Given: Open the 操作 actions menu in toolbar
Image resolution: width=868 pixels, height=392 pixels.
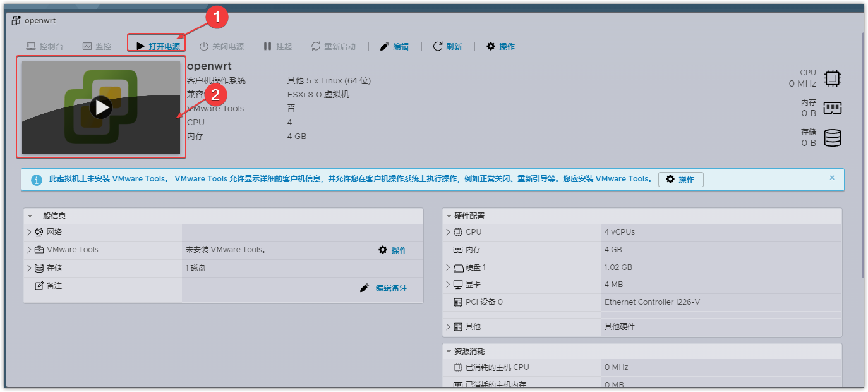Looking at the screenshot, I should point(500,46).
